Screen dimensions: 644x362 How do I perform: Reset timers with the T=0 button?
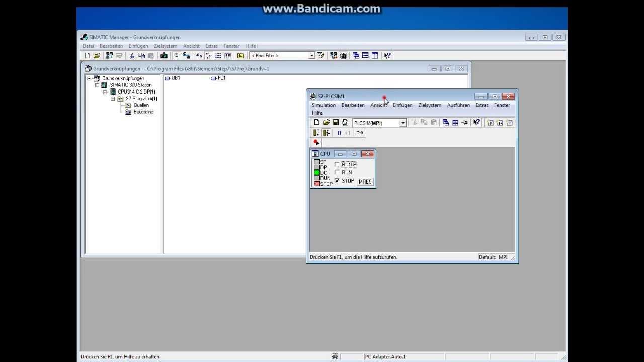pos(360,133)
